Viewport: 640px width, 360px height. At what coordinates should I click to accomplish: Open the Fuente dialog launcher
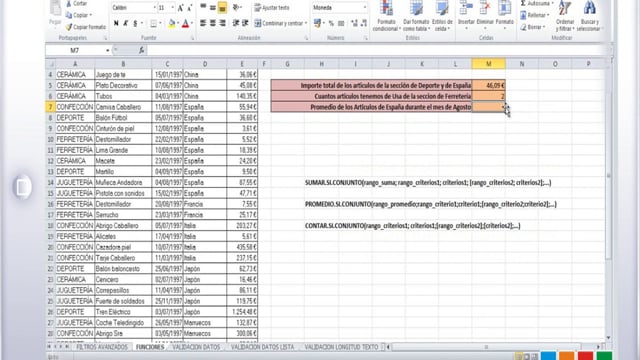[x=192, y=38]
